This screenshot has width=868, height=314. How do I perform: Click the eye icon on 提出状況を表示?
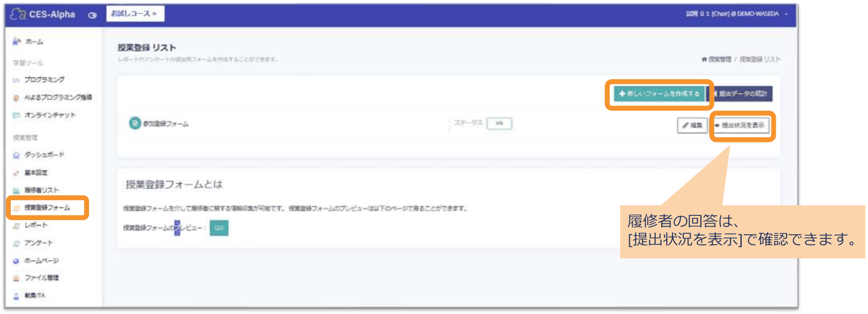click(717, 125)
